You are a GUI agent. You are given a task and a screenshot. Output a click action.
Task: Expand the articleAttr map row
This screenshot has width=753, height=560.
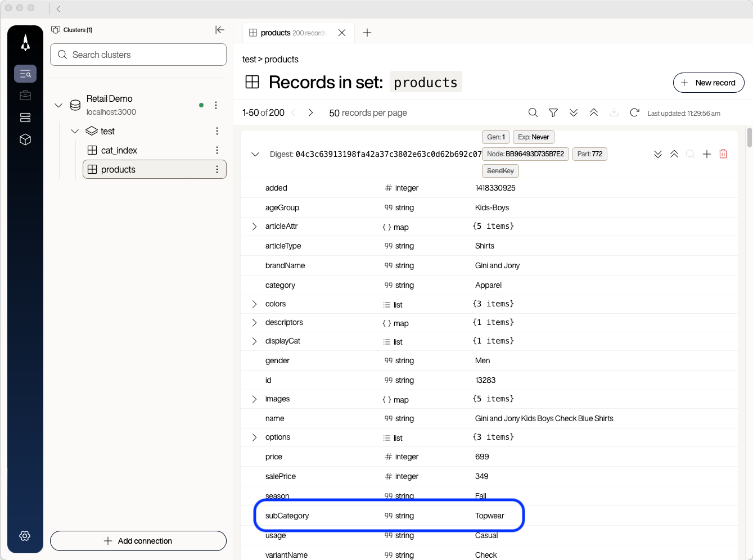click(254, 227)
